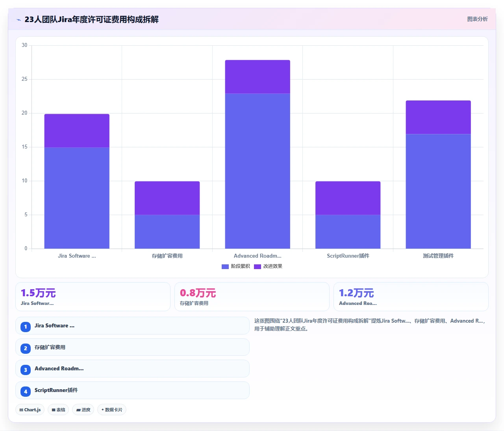Select list item 2 存储扩容费用
Screen dimensions: 504x431
coord(132,347)
